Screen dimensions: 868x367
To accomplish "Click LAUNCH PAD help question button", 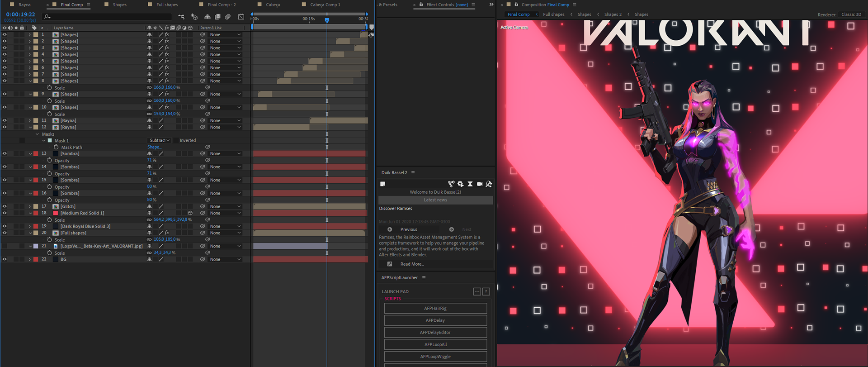I will coord(486,291).
